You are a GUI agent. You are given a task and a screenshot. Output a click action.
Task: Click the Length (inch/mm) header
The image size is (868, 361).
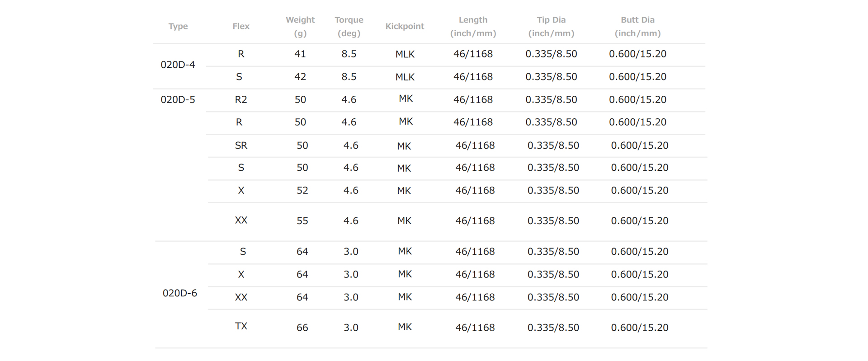(x=473, y=26)
